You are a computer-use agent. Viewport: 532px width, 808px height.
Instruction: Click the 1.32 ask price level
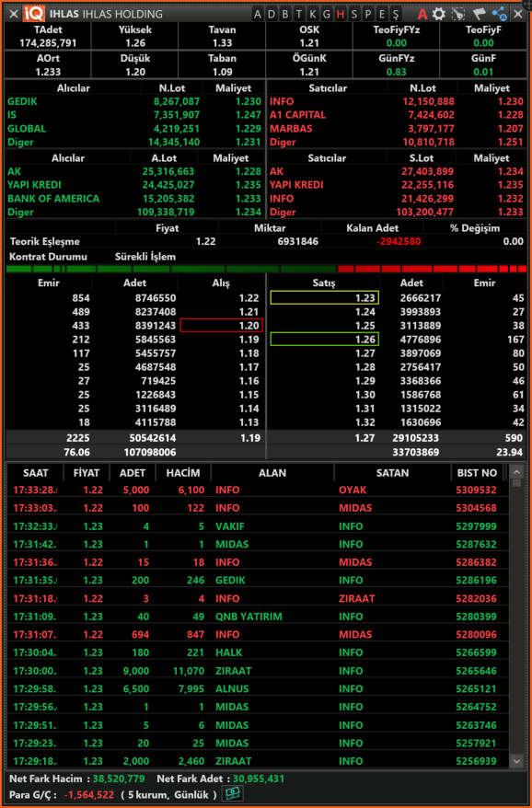pos(365,422)
